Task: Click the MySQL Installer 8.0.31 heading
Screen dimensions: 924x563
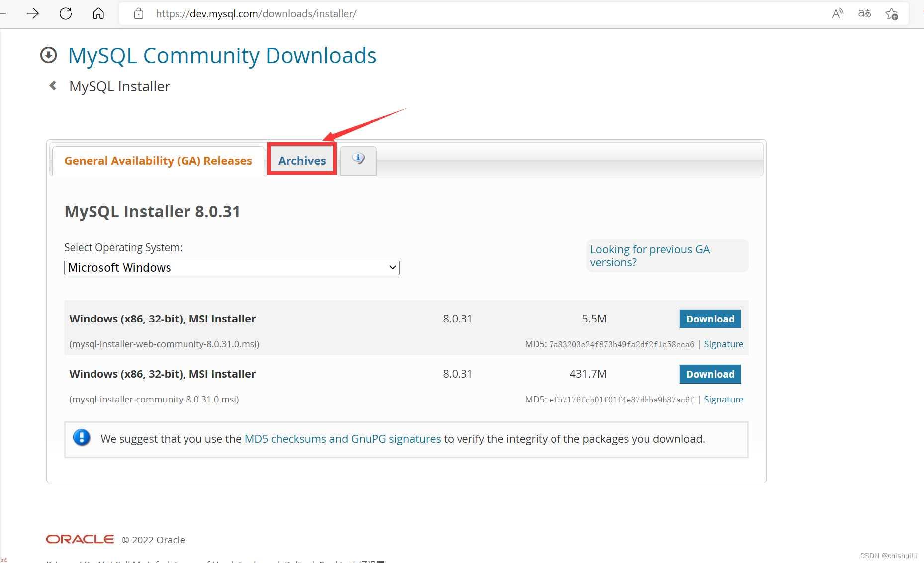Action: 152,211
